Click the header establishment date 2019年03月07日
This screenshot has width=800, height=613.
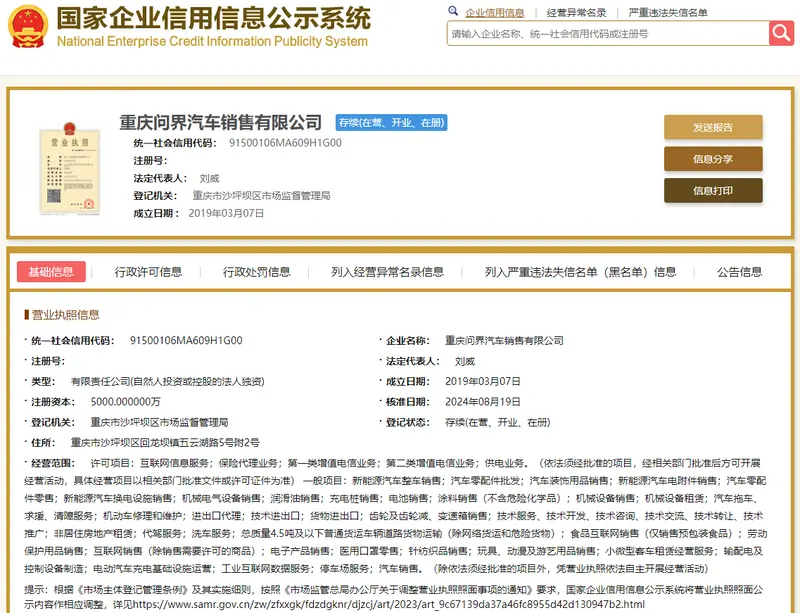click(x=226, y=213)
